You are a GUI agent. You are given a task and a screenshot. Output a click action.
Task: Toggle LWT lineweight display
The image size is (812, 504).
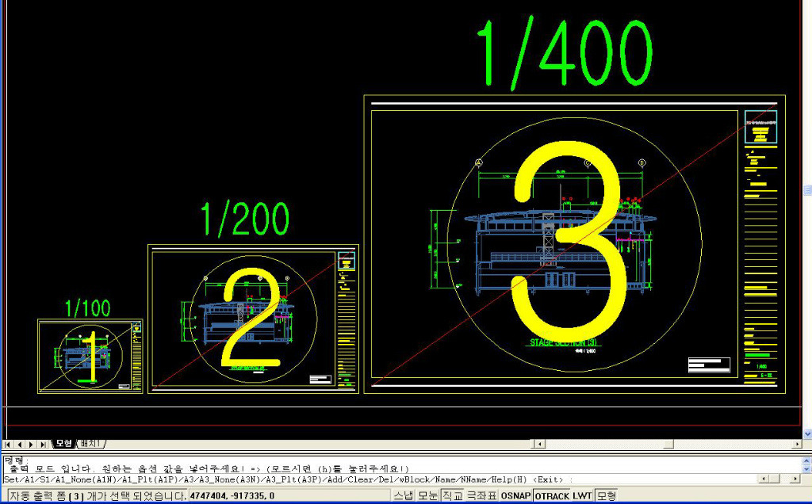(x=583, y=496)
